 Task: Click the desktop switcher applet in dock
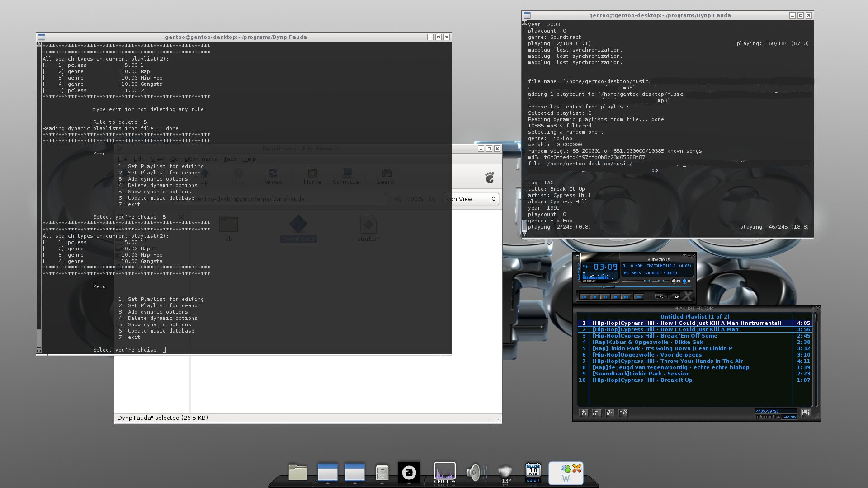click(x=566, y=473)
